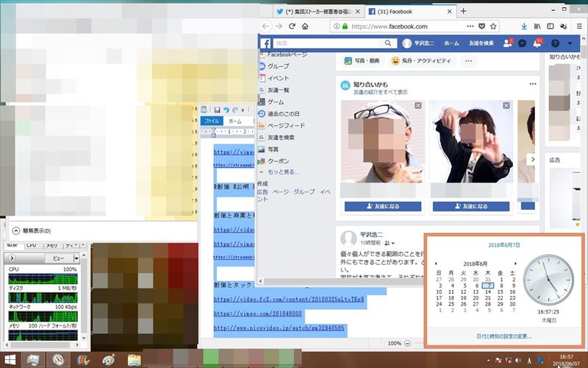The height and width of the screenshot is (368, 588).
Task: Open 日付と時刻の設定の変更 link
Action: pyautogui.click(x=504, y=336)
